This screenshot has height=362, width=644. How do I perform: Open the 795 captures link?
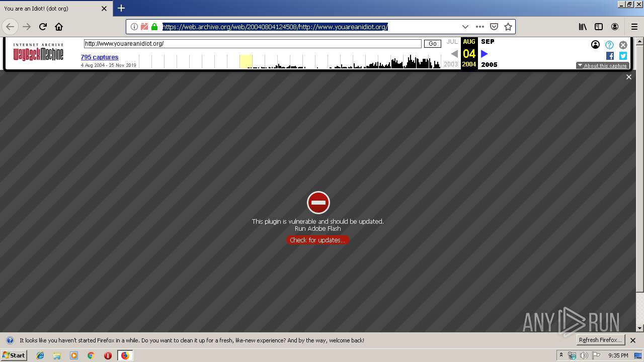pyautogui.click(x=100, y=57)
